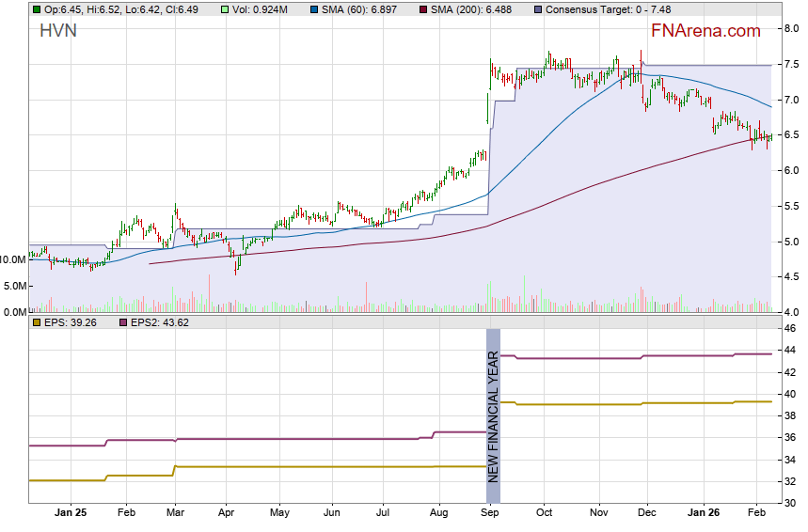This screenshot has height=532, width=808.
Task: Select the HVN ticker label
Action: click(58, 31)
